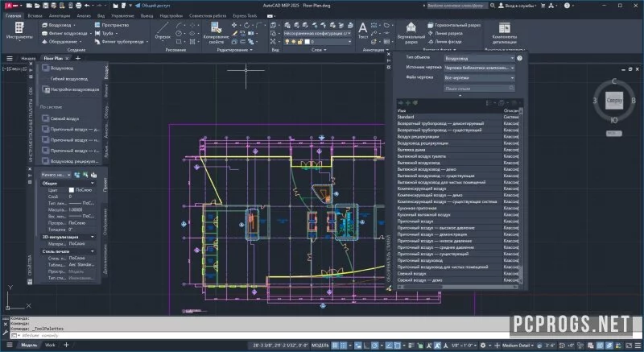Viewport: 644px width, 352px height.
Task: Click the Поиск стиля search field
Action: [479, 89]
